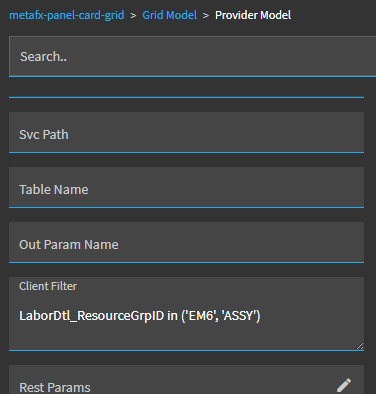Screen dimensions: 376x394
Task: Click the closing parenthesis after 'ASSY'
Action: click(x=258, y=315)
